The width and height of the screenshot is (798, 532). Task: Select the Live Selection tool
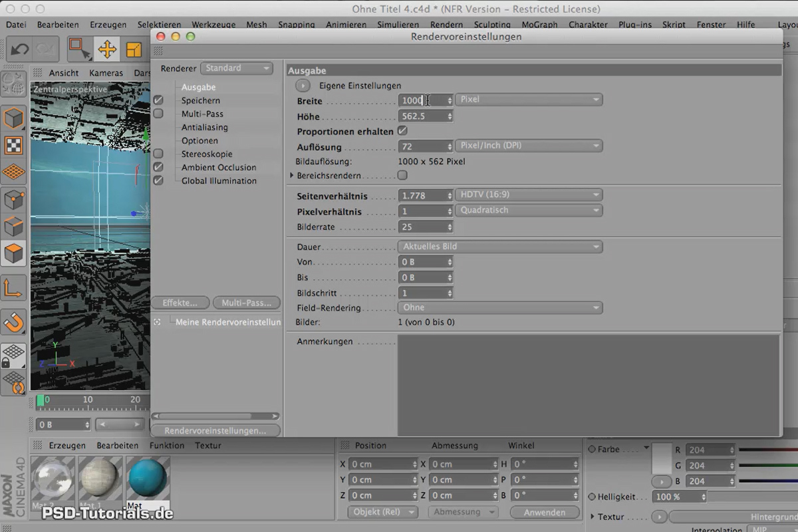[81, 49]
